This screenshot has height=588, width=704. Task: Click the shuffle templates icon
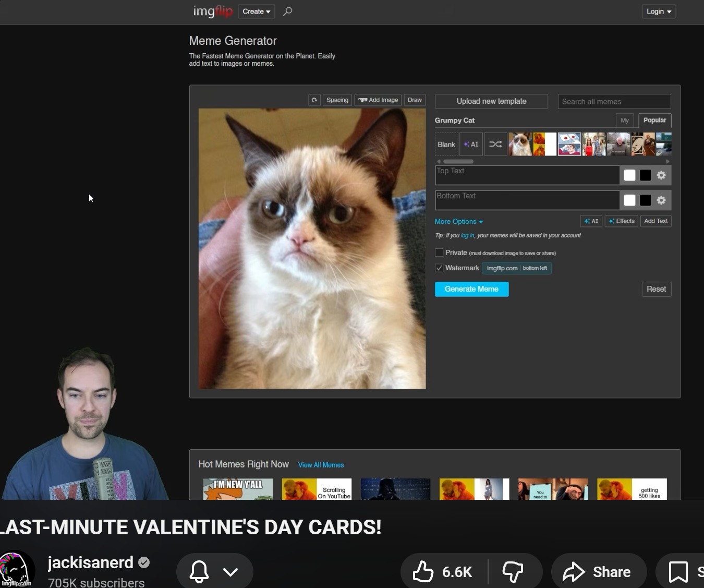(x=495, y=144)
